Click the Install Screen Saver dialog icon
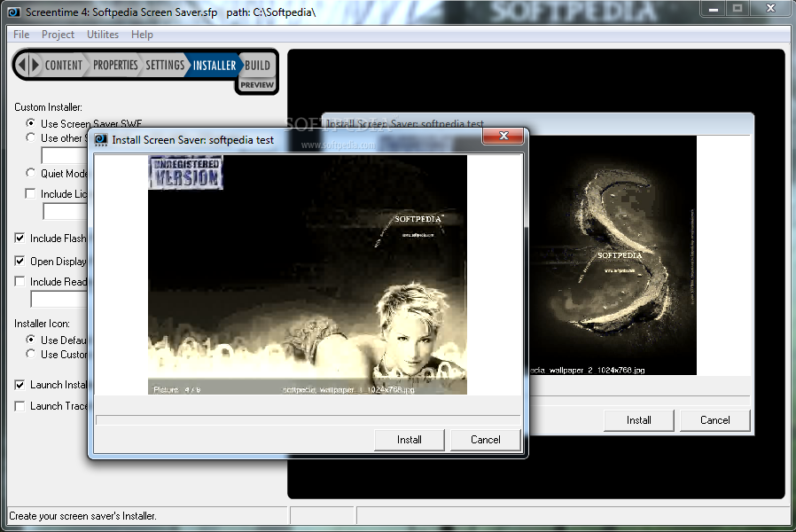This screenshot has width=796, height=532. (x=101, y=140)
